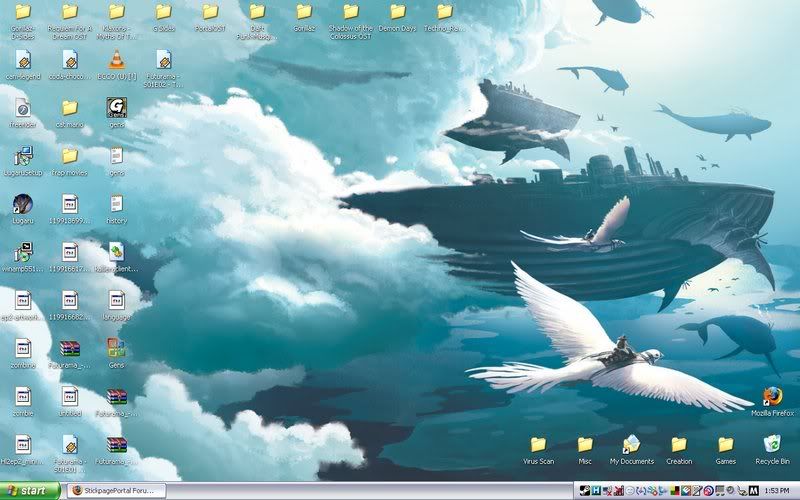
Task: Select the LugaruSetup installer icon
Action: [x=23, y=156]
